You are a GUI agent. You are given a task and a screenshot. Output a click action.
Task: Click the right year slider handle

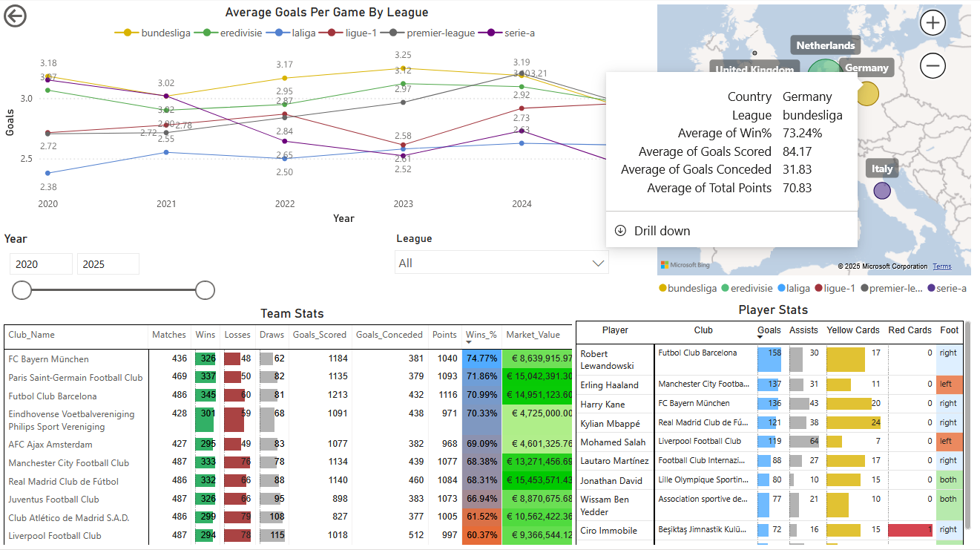205,290
